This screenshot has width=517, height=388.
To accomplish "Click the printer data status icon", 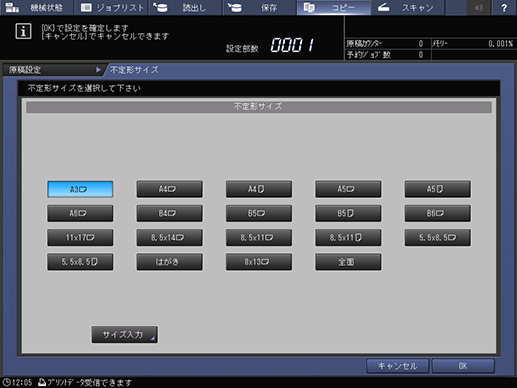I will pyautogui.click(x=42, y=382).
